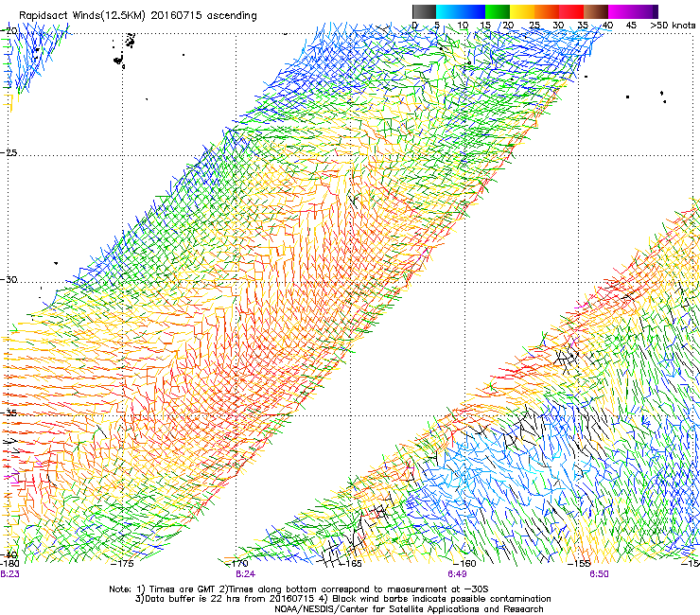Click the '-170' longitude axis label
700x615 pixels.
pos(237,564)
